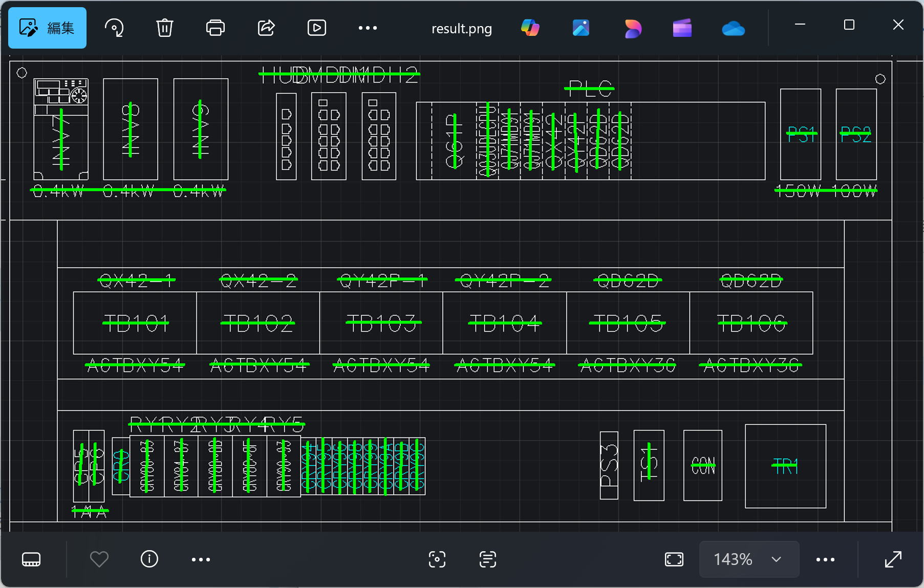The height and width of the screenshot is (588, 924).
Task: Start visual search scan icon
Action: (437, 559)
